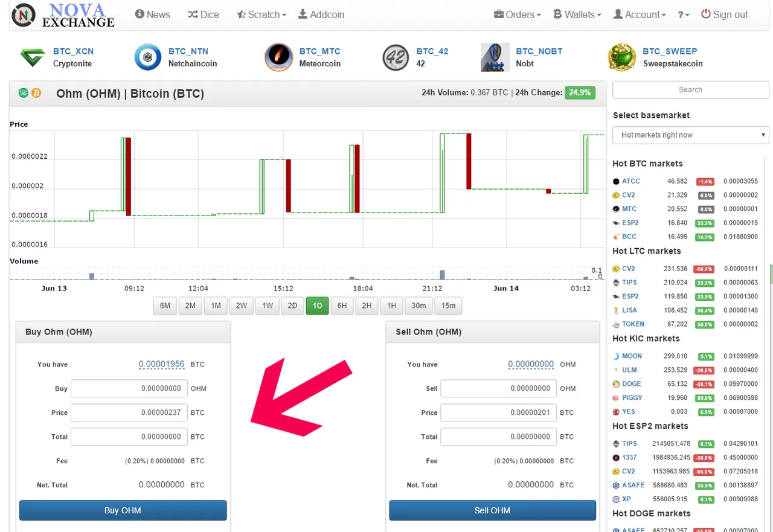Open the Addcoin page
Viewport: 773px width, 532px height.
click(321, 14)
